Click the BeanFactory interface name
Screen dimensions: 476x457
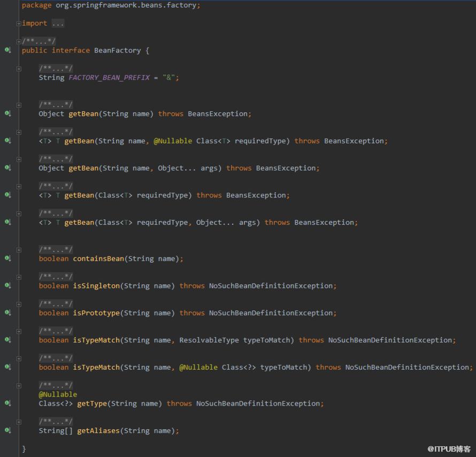(118, 50)
